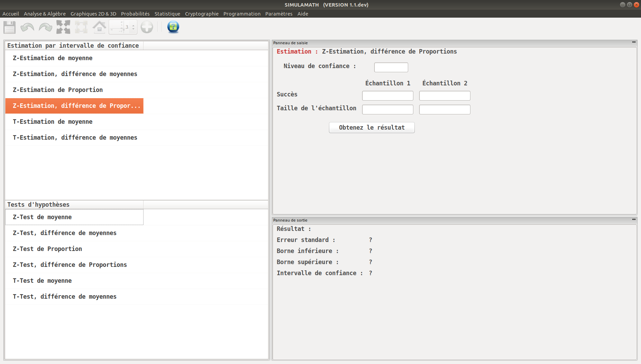Click the Borne supérieure result label

tap(308, 262)
